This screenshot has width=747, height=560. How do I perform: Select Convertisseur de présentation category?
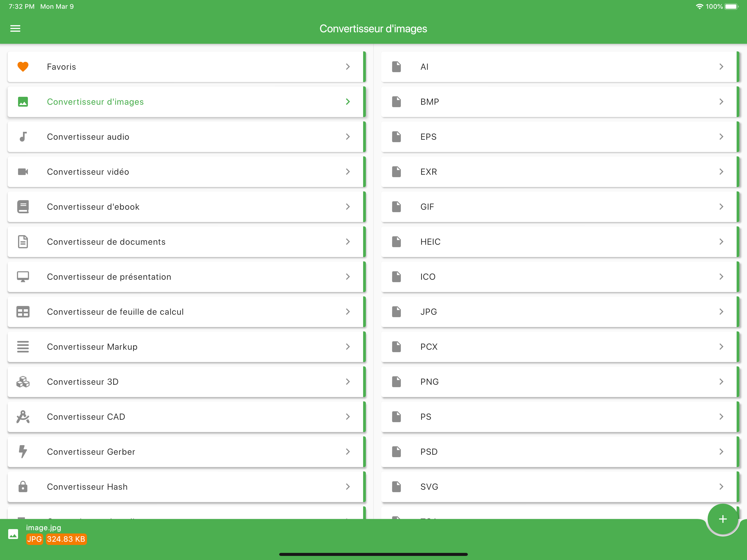click(x=109, y=277)
